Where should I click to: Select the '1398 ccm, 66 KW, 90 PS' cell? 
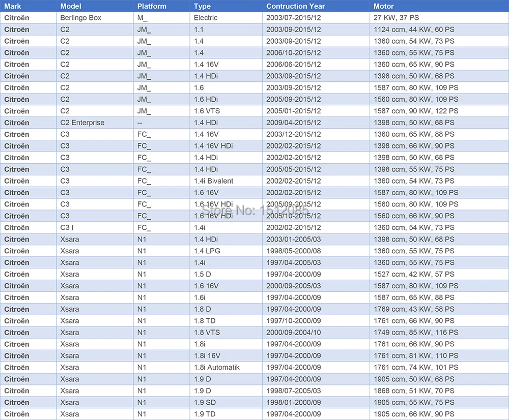point(439,146)
